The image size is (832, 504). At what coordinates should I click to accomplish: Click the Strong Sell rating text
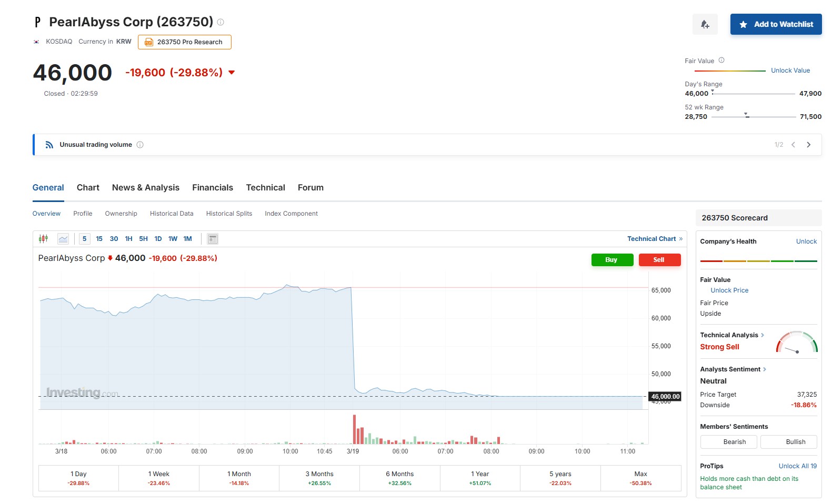pos(719,347)
